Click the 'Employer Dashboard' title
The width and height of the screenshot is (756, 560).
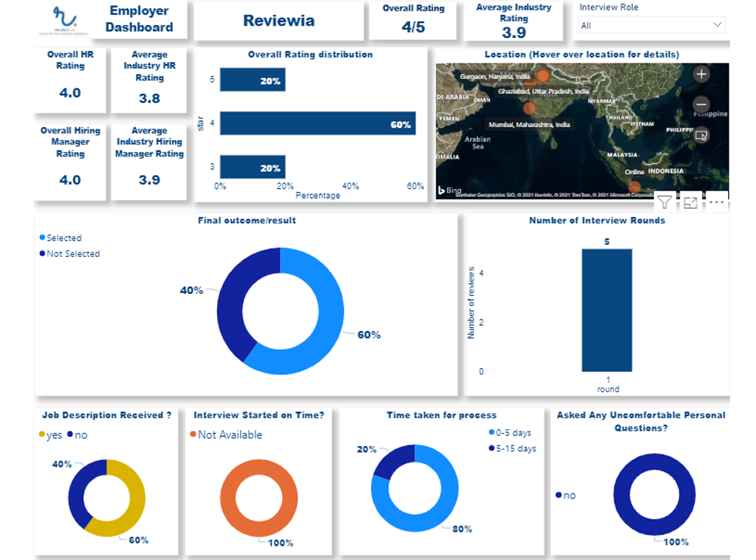pos(139,19)
